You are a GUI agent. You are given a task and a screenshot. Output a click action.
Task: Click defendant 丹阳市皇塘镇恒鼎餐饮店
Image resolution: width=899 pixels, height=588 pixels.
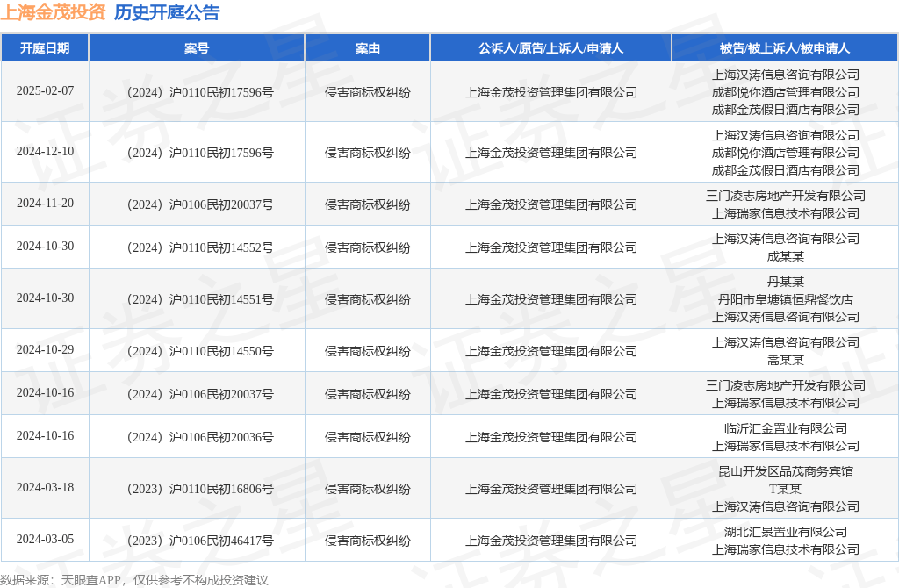786,299
